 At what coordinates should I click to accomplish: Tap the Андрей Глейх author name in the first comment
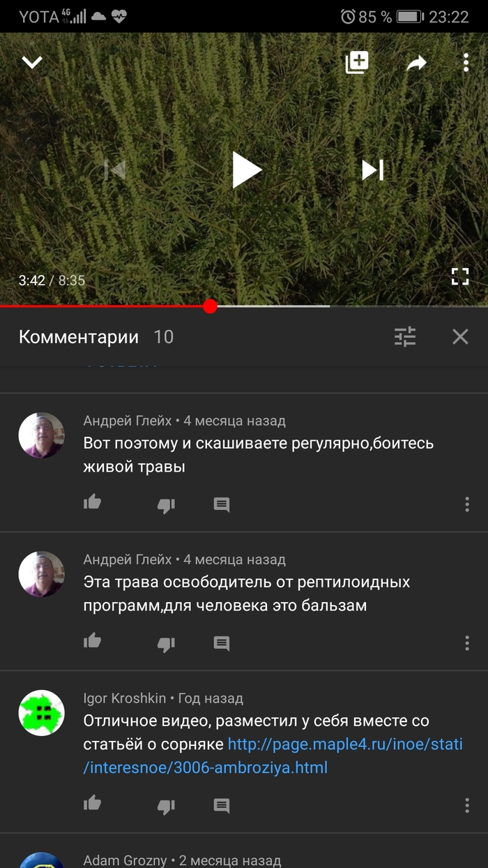click(128, 421)
